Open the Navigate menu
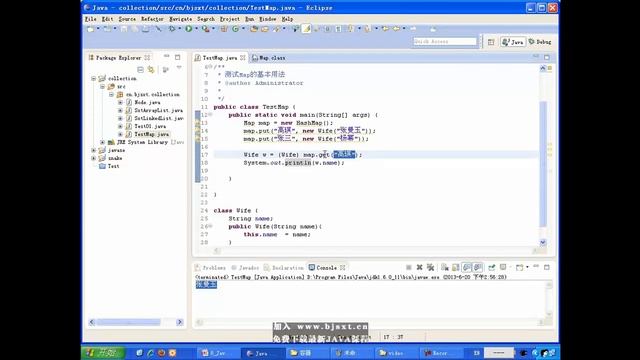This screenshot has height=360, width=640. click(180, 19)
